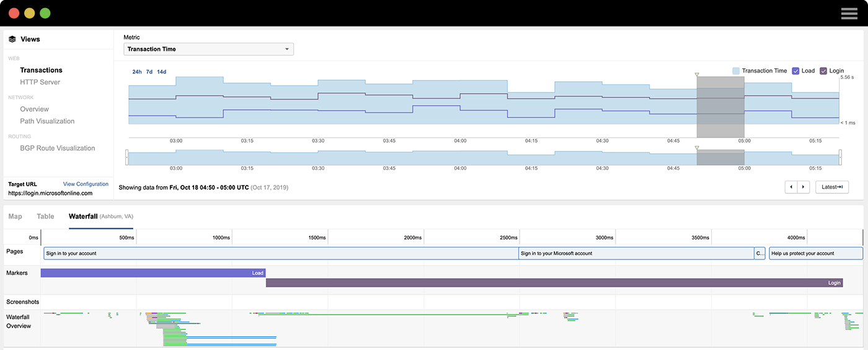Screen dimensions: 868x350
Task: Jump to Latest data button
Action: 831,187
